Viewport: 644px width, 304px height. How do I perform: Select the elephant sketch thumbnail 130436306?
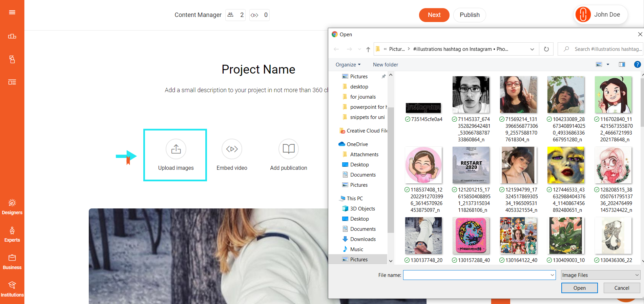(x=613, y=236)
